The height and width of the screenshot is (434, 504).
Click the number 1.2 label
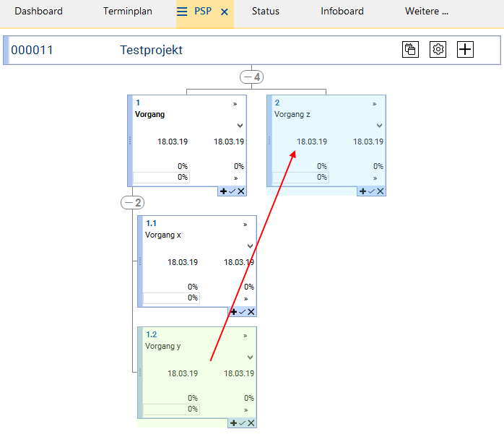pos(152,334)
